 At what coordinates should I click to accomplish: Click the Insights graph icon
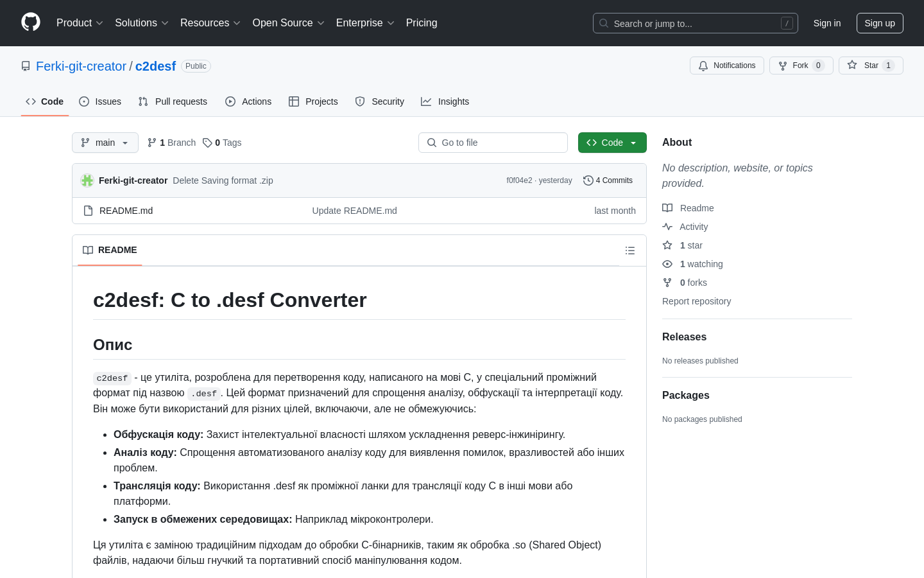(x=426, y=101)
